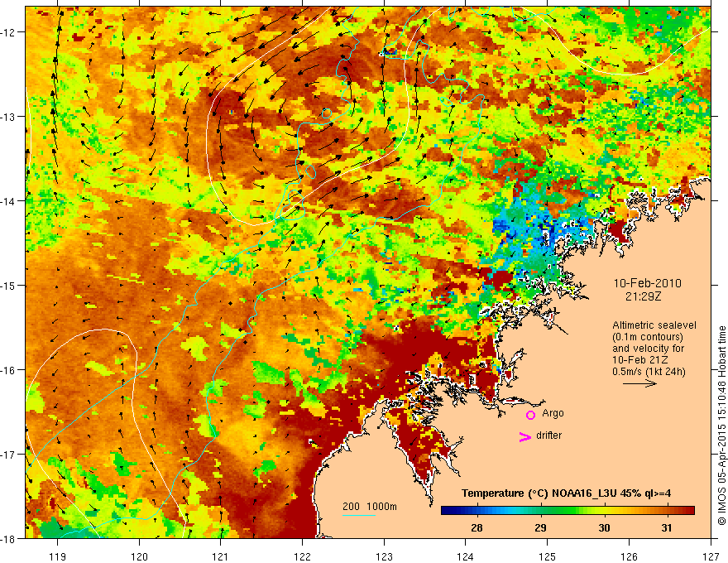Click the latitude axis label '-12'

pyautogui.click(x=8, y=32)
